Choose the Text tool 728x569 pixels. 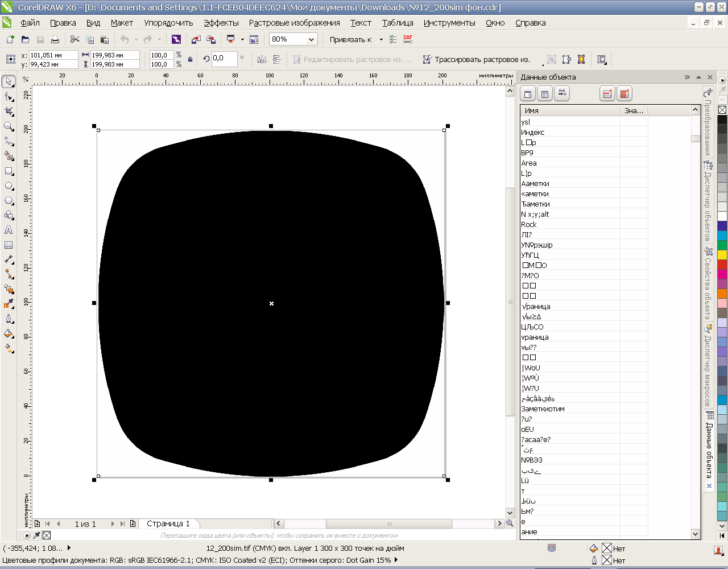(9, 230)
